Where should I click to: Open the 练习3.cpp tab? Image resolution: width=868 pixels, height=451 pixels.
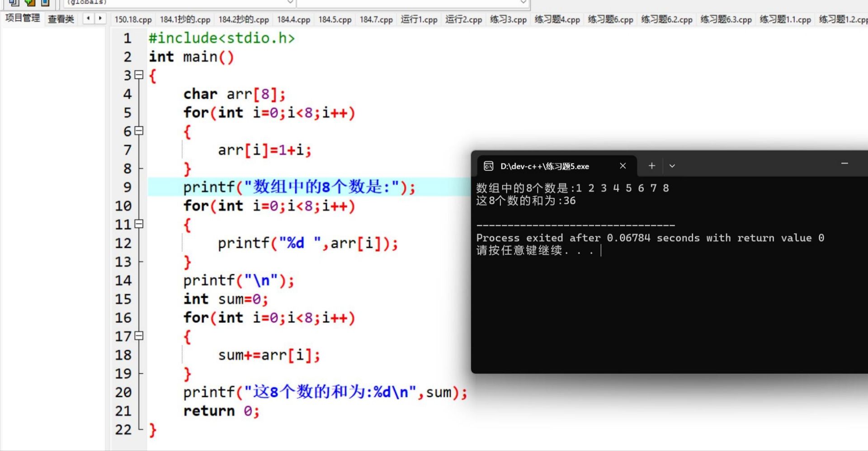(509, 19)
